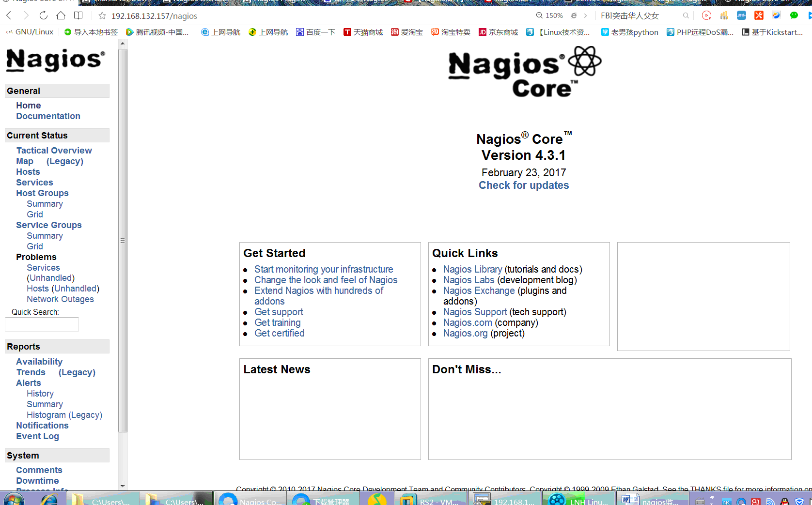Open the Network Outages link

tap(60, 299)
